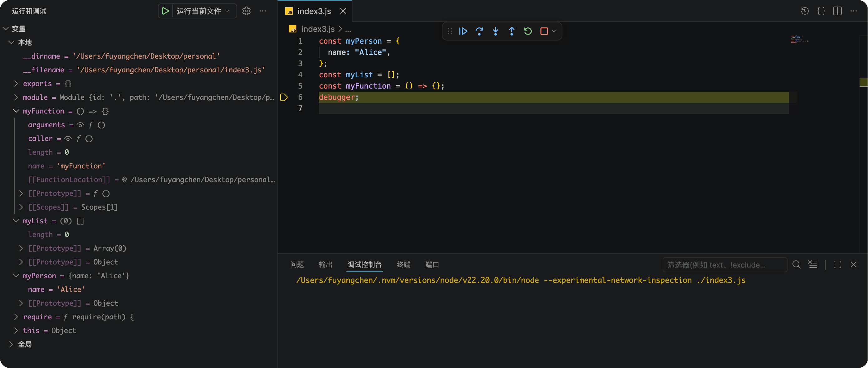Close the bottom panel
This screenshot has width=868, height=368.
(854, 265)
